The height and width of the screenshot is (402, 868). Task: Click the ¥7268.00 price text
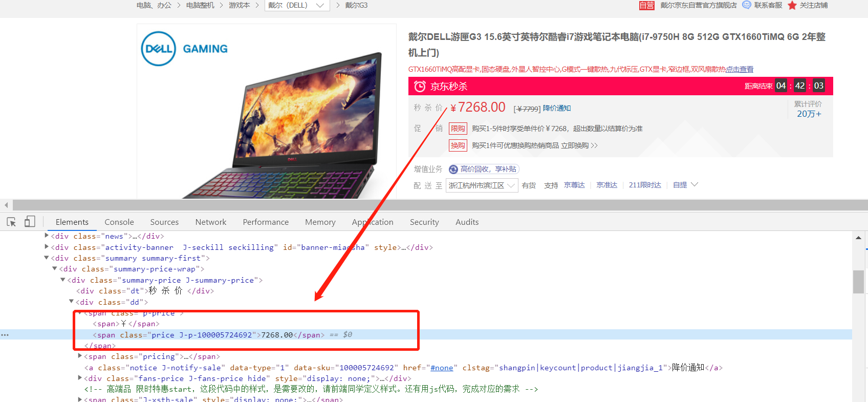tap(478, 107)
